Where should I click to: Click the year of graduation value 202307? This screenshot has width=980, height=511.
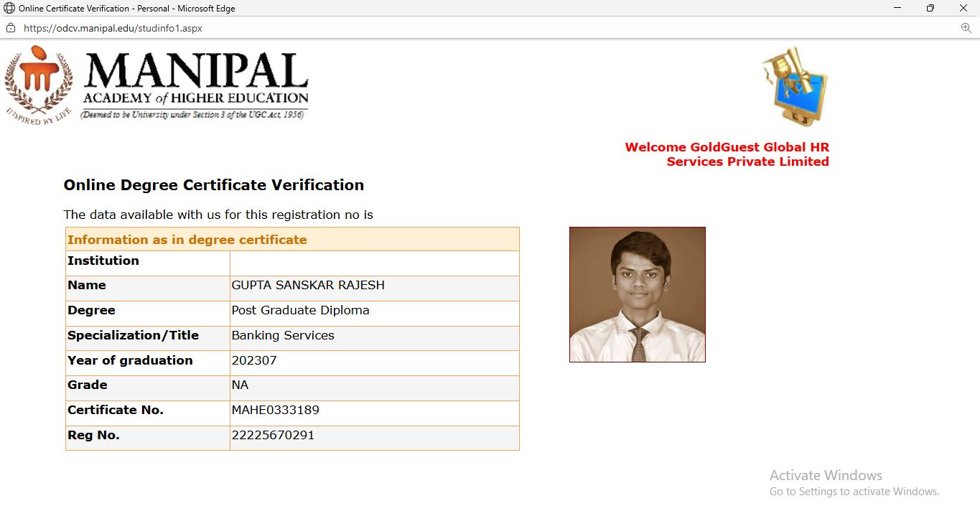coord(254,360)
